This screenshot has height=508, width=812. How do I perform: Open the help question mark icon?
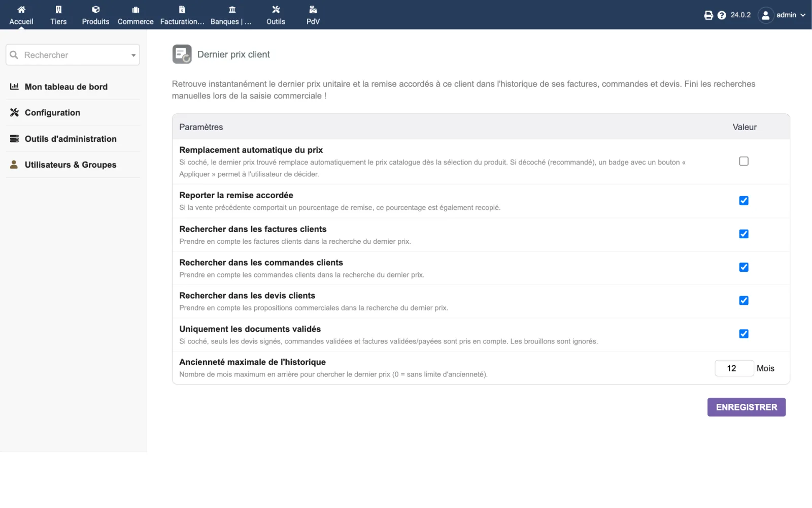point(722,15)
